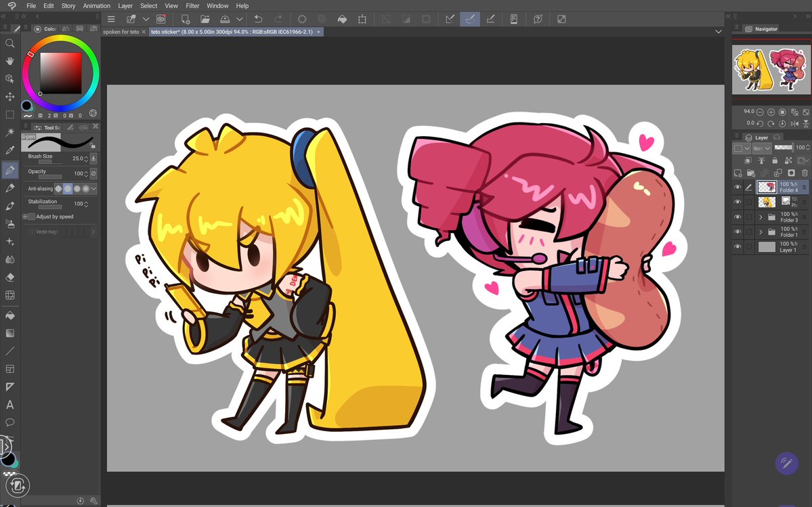Switch to 'spoken for teto' document tab
This screenshot has width=812, height=507.
pos(121,32)
